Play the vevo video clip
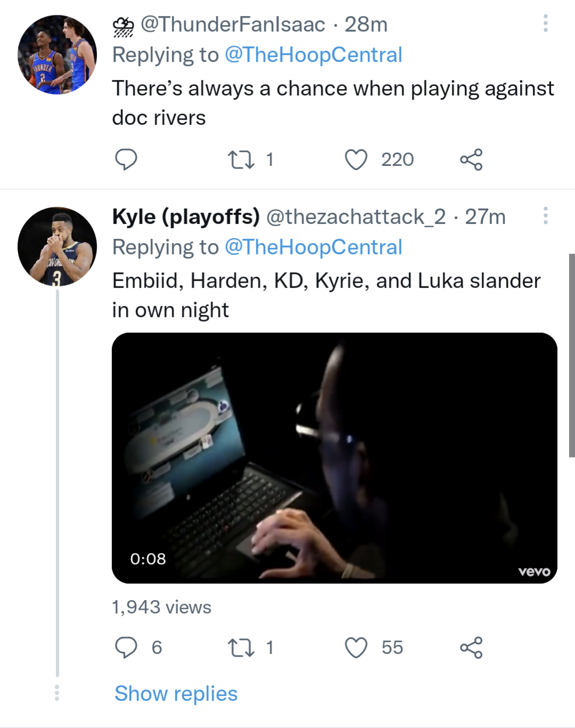The width and height of the screenshot is (575, 728). point(334,458)
